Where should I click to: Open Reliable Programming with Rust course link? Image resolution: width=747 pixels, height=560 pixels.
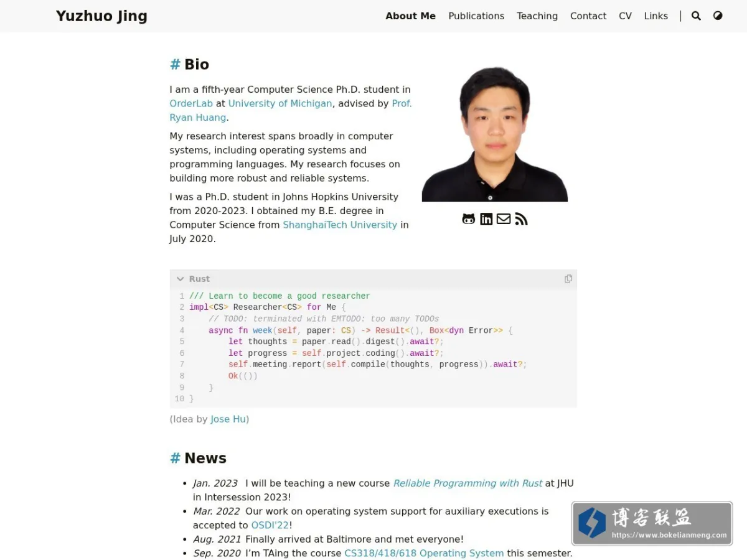coord(467,483)
